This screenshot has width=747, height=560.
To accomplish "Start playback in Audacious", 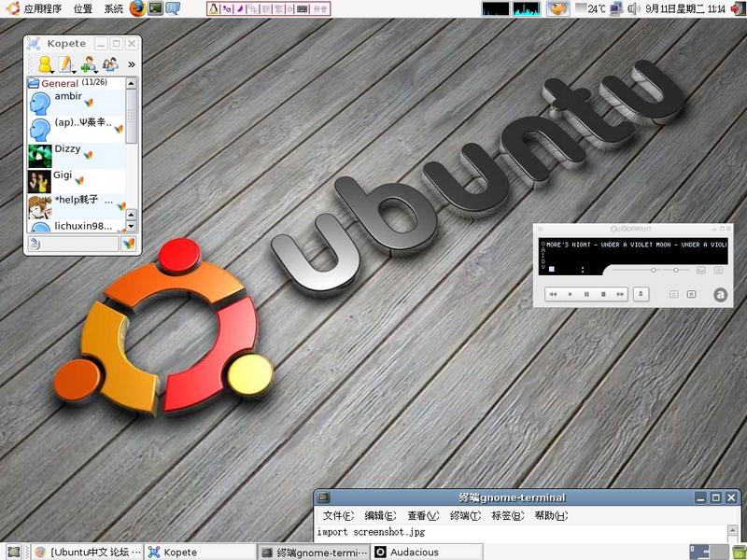I will 570,294.
